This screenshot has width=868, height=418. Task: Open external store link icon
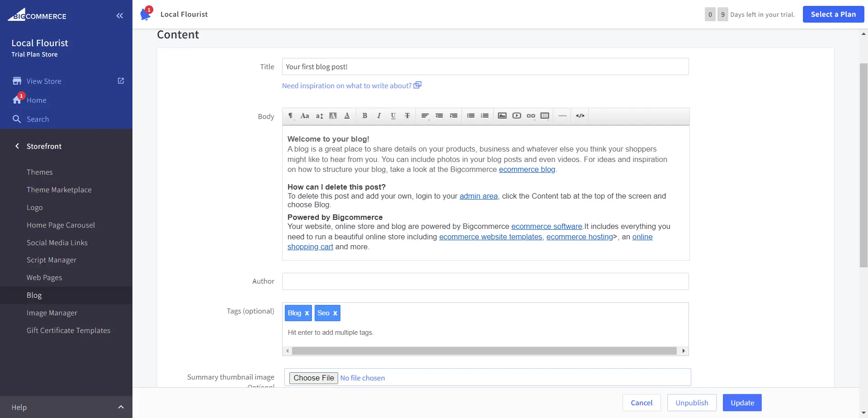[x=121, y=81]
